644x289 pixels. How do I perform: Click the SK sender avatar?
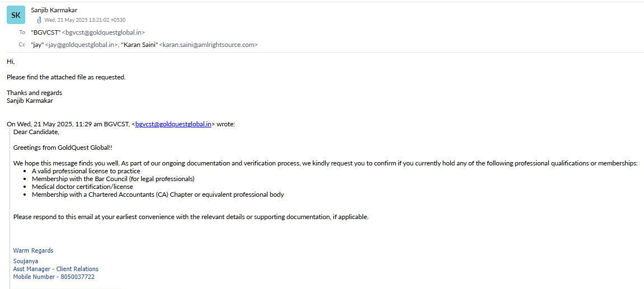pyautogui.click(x=16, y=15)
